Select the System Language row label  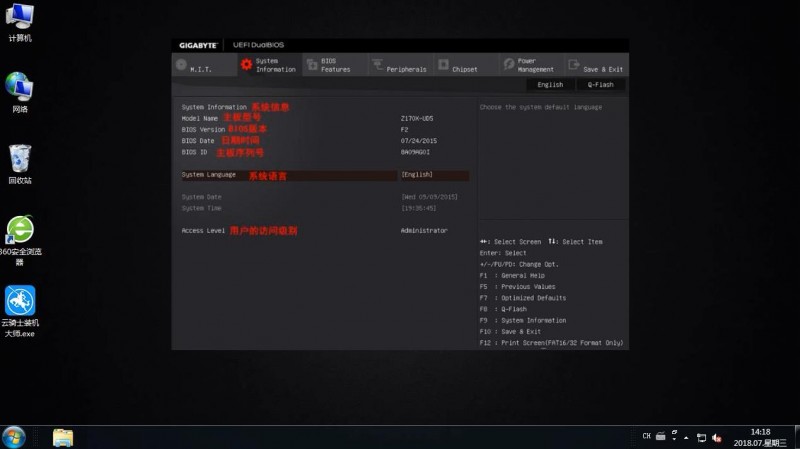[209, 174]
